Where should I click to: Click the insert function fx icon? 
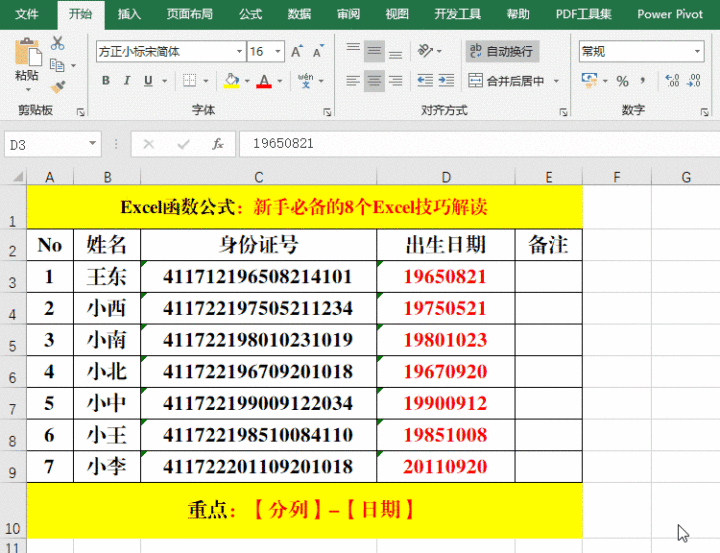tap(217, 144)
